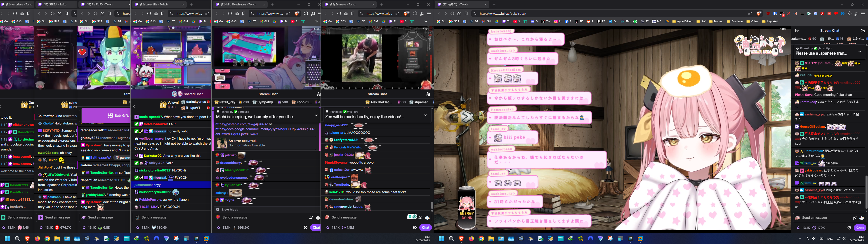868x244 pixels.
Task: Open the WhatsApp bookmark icon
Action: (x=635, y=21)
